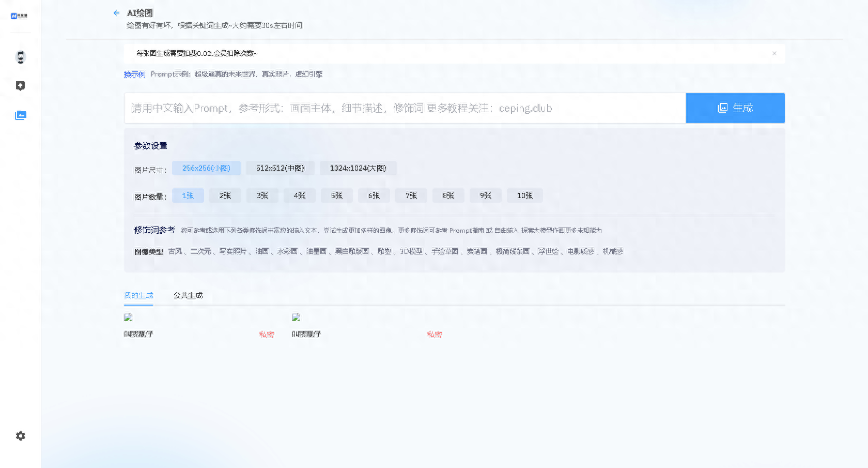Click 3D模型 style keyword
868x468 pixels.
[411, 251]
